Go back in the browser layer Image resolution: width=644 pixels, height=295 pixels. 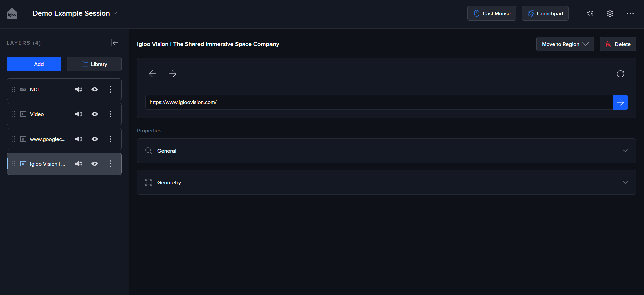pyautogui.click(x=153, y=74)
